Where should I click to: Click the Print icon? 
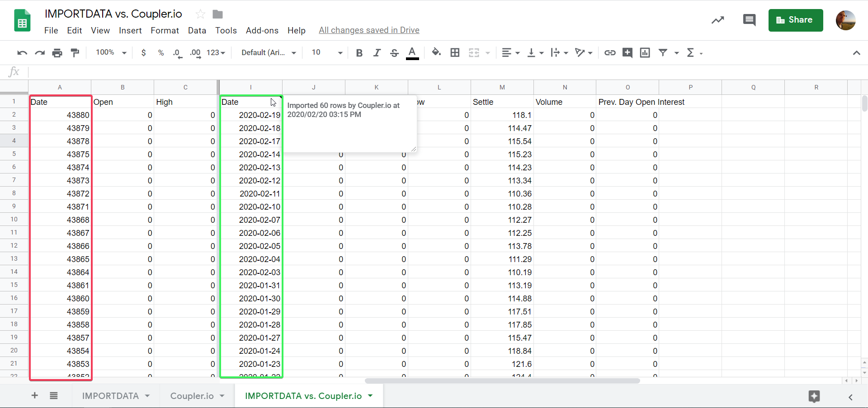(57, 53)
